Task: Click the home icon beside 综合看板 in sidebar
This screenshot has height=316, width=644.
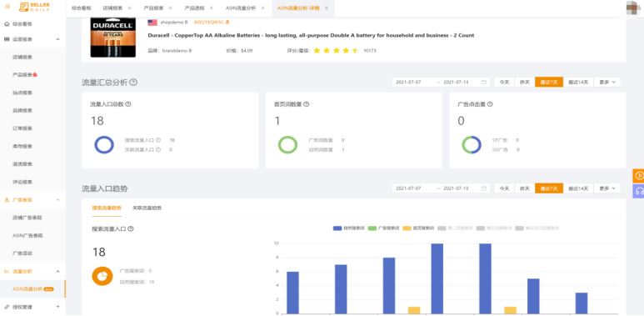Action: click(x=7, y=24)
